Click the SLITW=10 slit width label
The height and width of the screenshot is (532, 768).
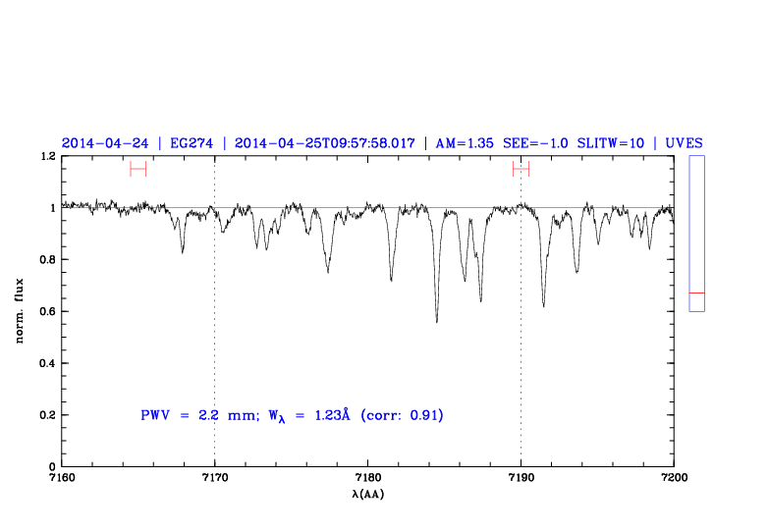point(610,142)
